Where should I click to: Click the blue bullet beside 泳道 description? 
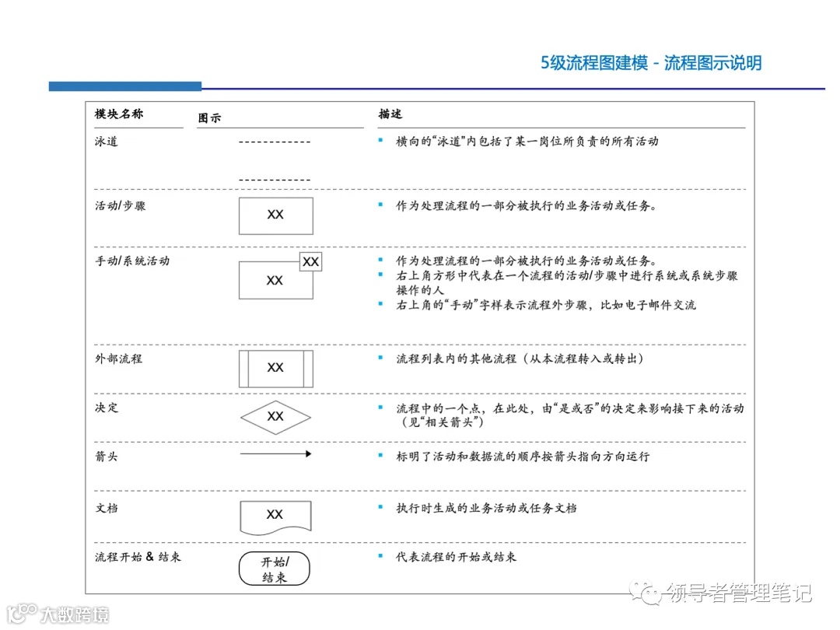coord(379,142)
